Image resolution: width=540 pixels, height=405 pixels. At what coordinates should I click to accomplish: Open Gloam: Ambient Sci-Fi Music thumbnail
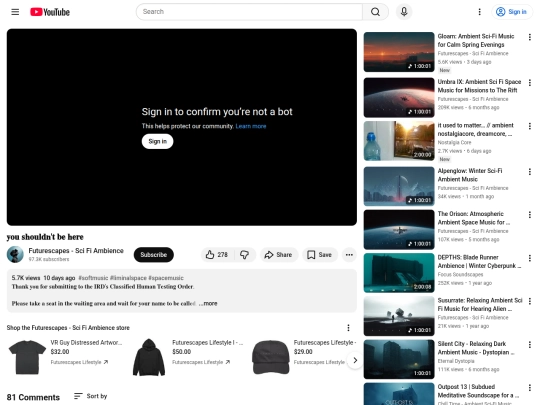point(399,52)
